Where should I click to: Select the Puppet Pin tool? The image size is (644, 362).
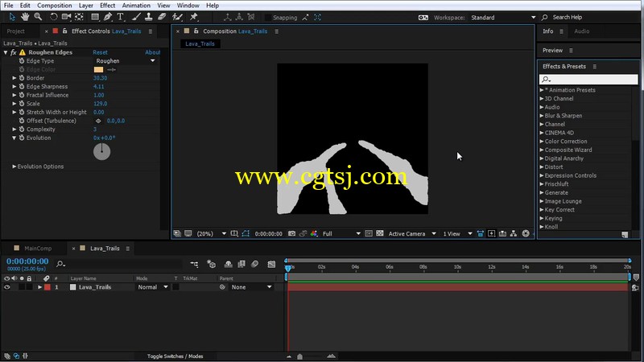click(x=194, y=17)
